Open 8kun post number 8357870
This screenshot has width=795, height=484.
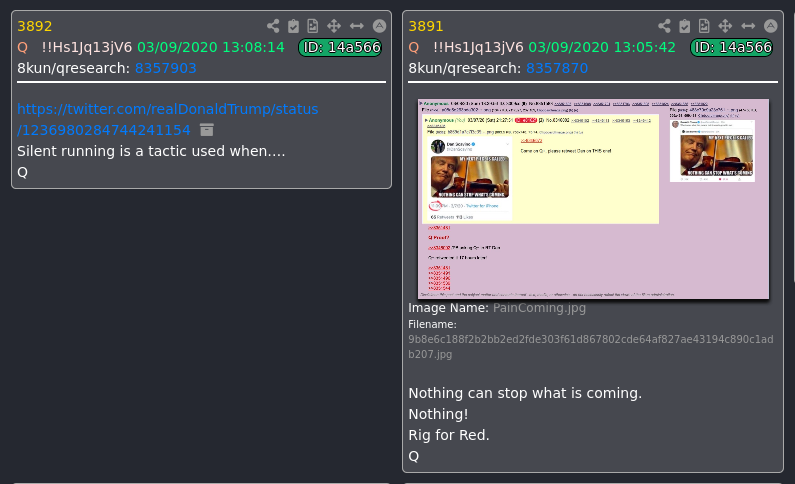click(x=557, y=68)
